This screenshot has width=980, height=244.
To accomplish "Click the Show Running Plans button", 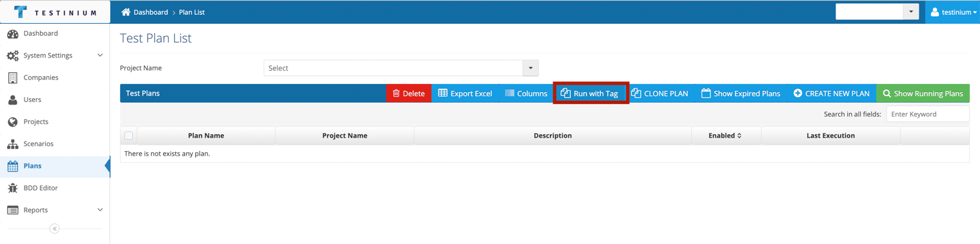I will [923, 93].
